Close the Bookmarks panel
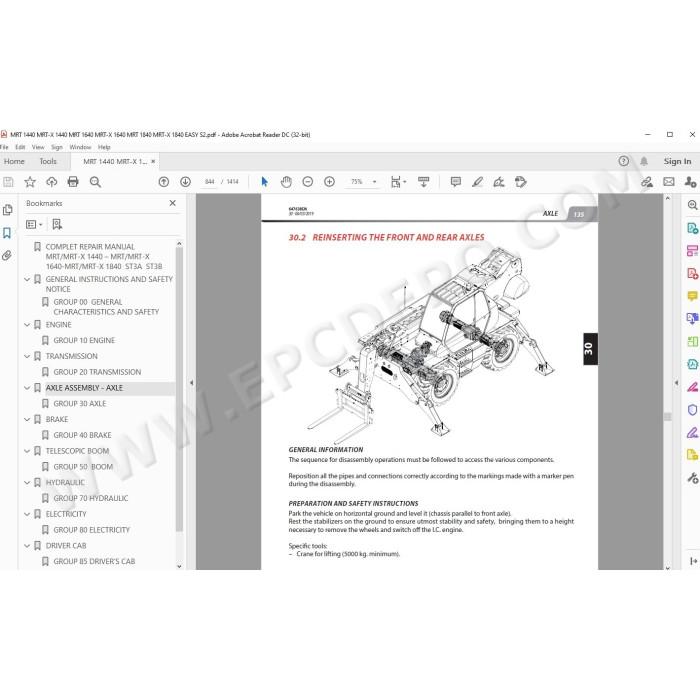 173,203
